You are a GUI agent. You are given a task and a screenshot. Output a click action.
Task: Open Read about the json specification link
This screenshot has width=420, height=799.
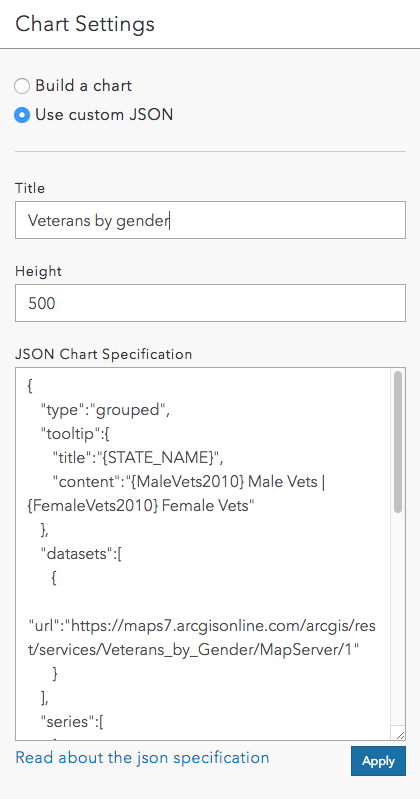tap(142, 758)
